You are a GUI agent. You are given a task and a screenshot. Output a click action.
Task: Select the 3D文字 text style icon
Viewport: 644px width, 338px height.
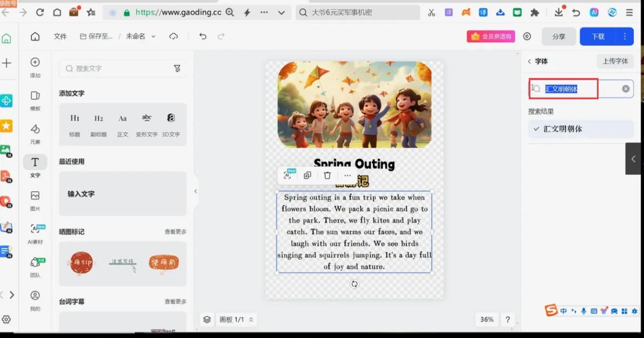pyautogui.click(x=170, y=122)
